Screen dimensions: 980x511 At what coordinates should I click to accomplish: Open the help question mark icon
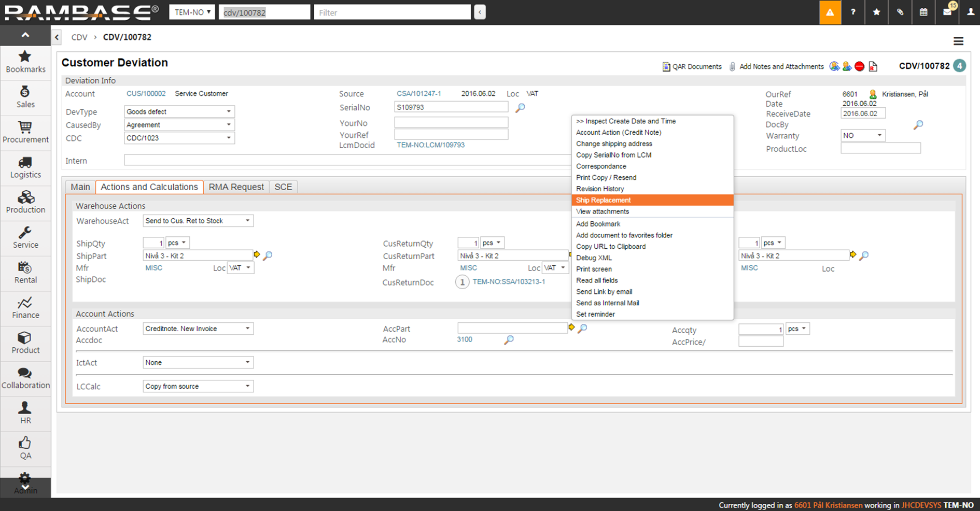(853, 12)
